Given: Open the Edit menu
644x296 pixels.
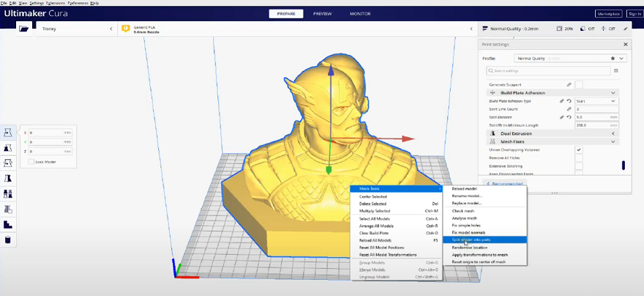Looking at the screenshot, I should coord(12,3).
